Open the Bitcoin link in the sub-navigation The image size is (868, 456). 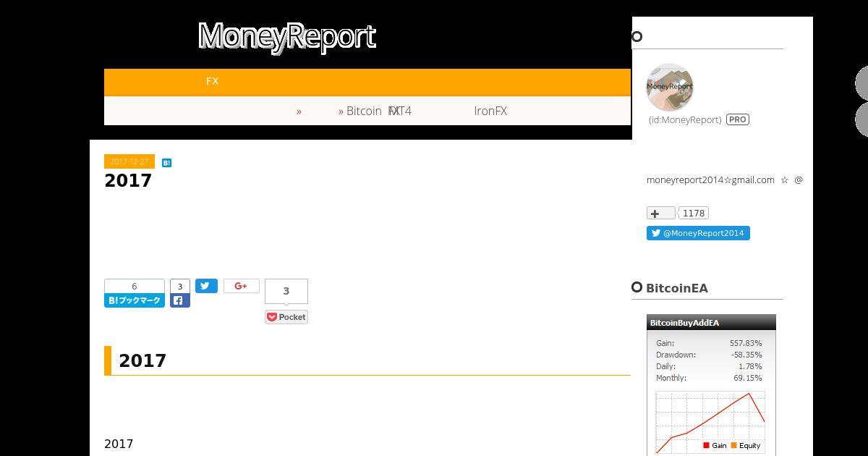(x=364, y=111)
